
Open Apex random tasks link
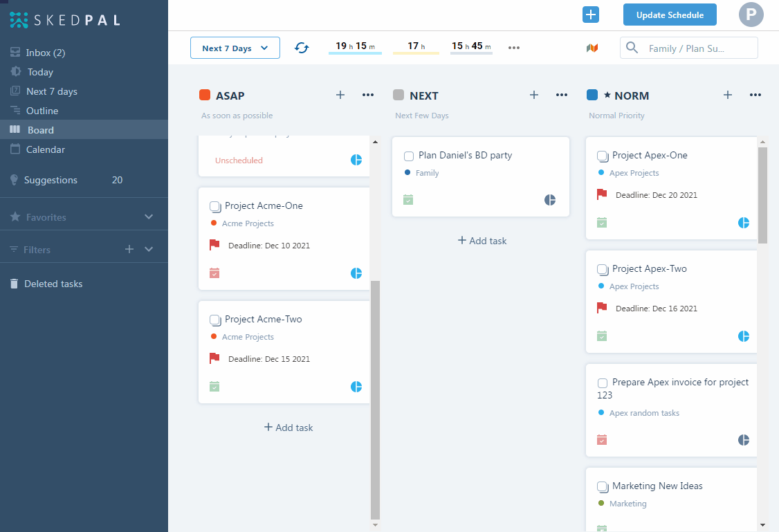point(644,413)
